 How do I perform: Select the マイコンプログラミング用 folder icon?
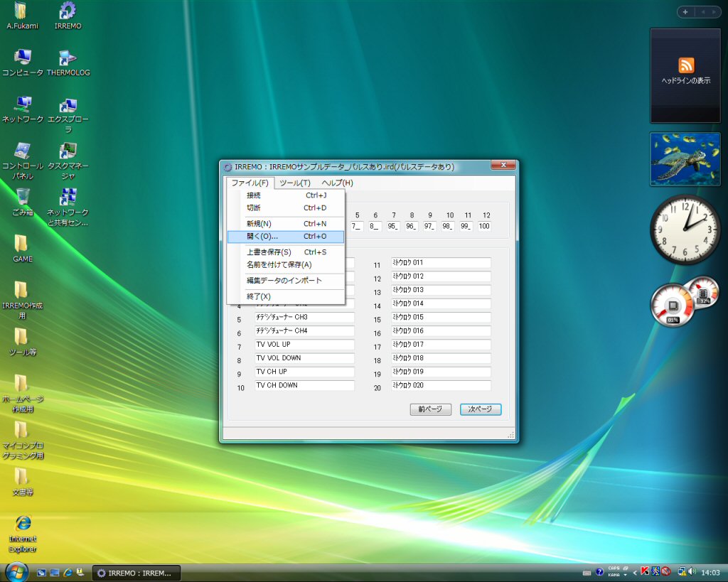22,441
